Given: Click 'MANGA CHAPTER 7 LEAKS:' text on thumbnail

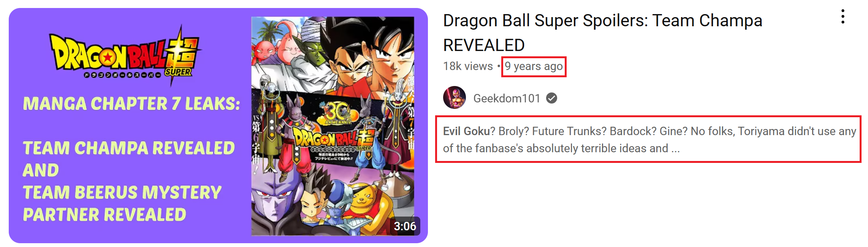Looking at the screenshot, I should pyautogui.click(x=131, y=104).
